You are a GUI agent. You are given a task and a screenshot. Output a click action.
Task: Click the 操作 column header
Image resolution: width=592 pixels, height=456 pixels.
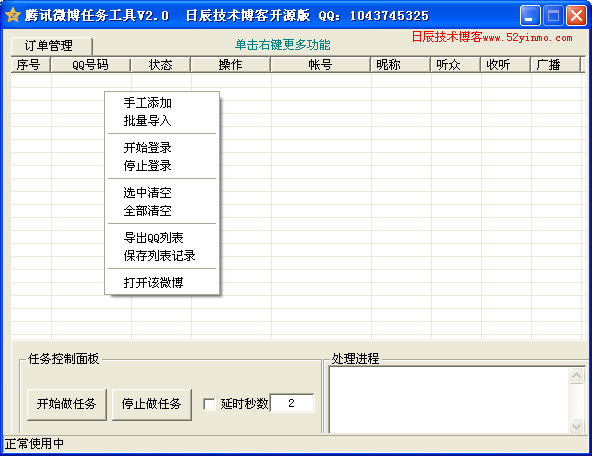click(231, 65)
